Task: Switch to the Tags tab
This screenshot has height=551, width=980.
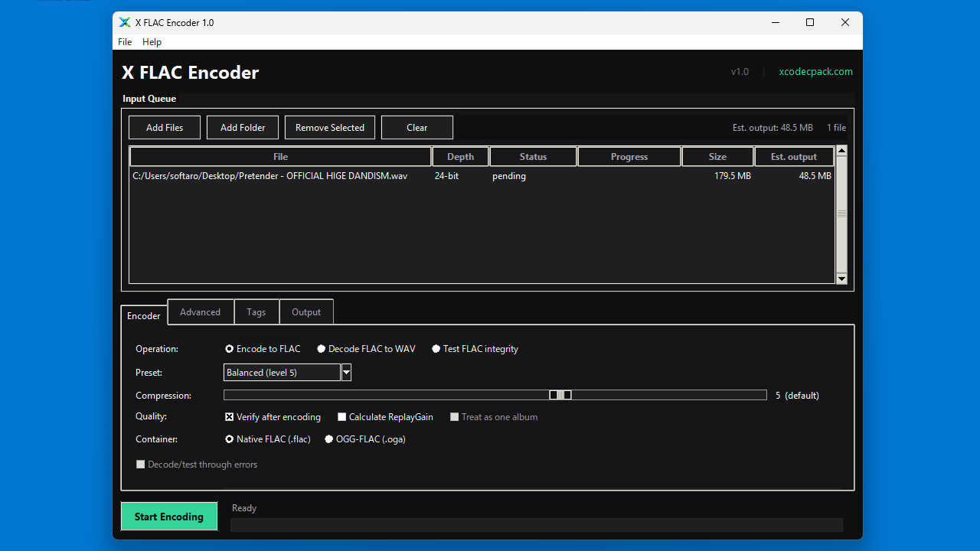Action: click(256, 312)
